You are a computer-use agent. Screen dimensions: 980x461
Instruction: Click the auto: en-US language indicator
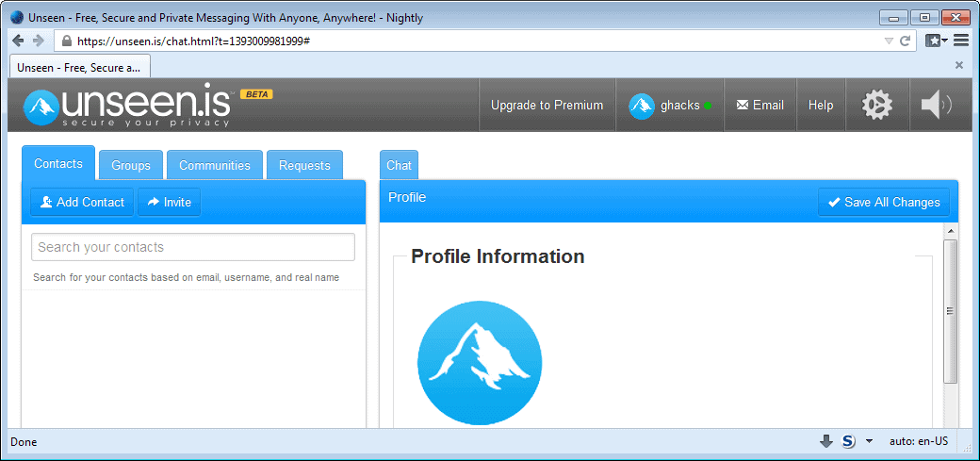coord(919,441)
